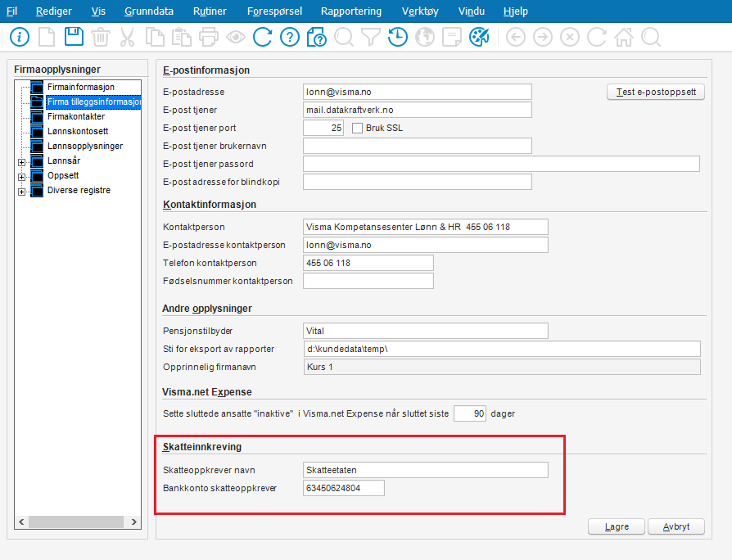Click the Skatteoppkrever navn field
This screenshot has height=560, width=732.
[425, 470]
